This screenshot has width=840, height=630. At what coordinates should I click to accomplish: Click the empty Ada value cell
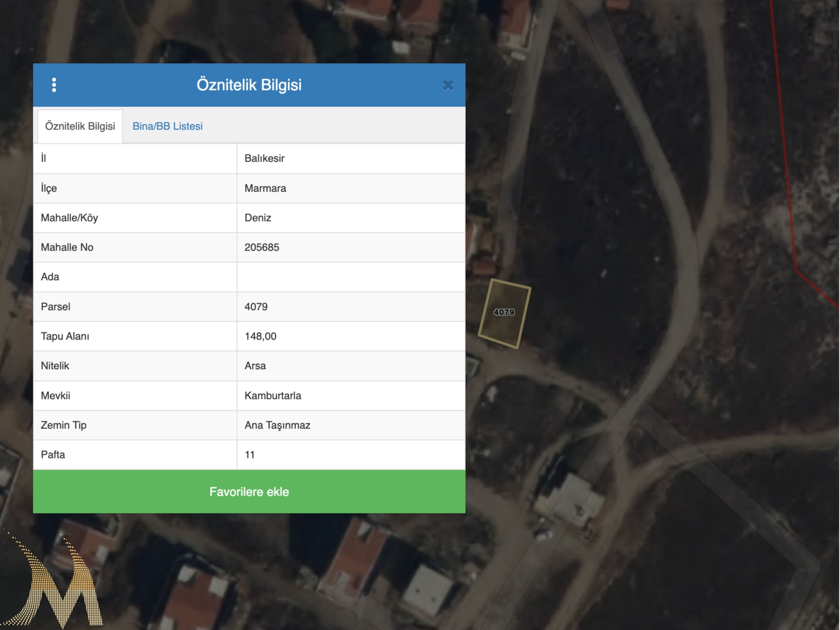(x=351, y=277)
